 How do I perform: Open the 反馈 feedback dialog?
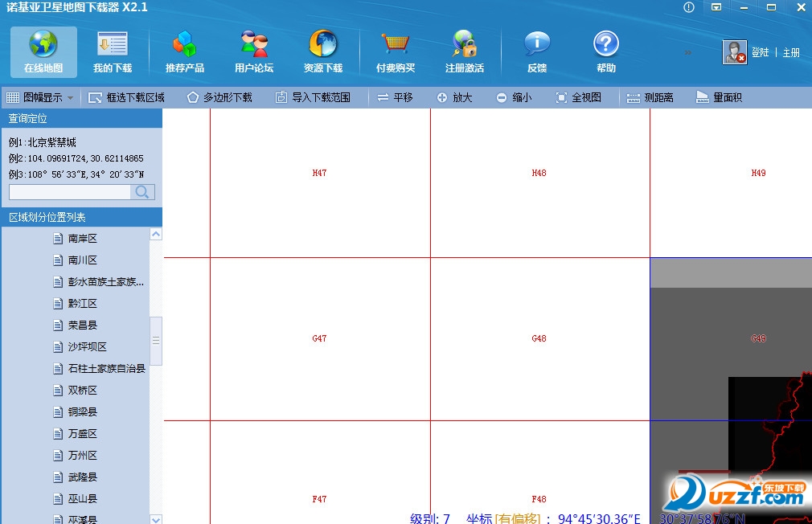click(x=537, y=51)
